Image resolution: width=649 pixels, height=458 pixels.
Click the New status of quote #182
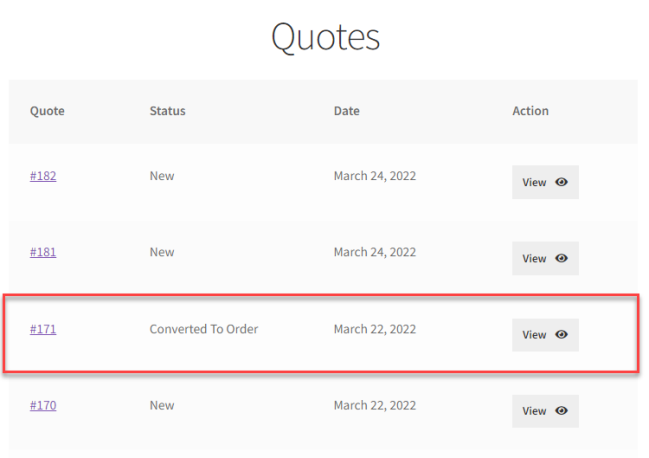162,176
